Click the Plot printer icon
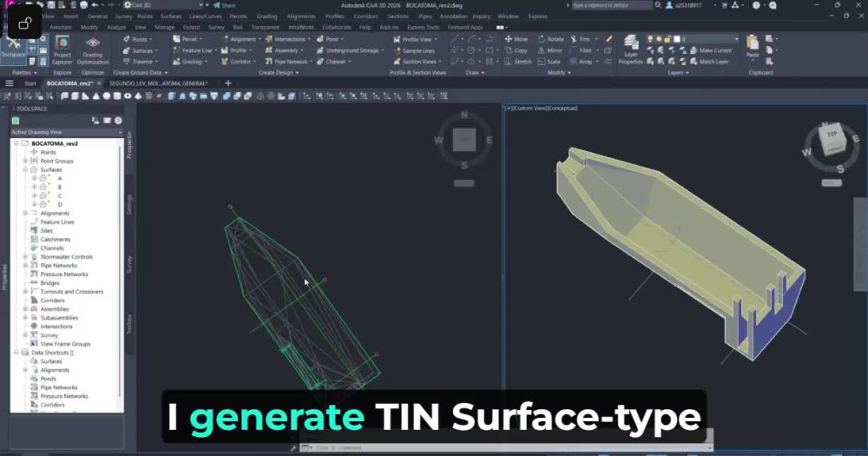Screen dimensions: 868x456 point(83,5)
